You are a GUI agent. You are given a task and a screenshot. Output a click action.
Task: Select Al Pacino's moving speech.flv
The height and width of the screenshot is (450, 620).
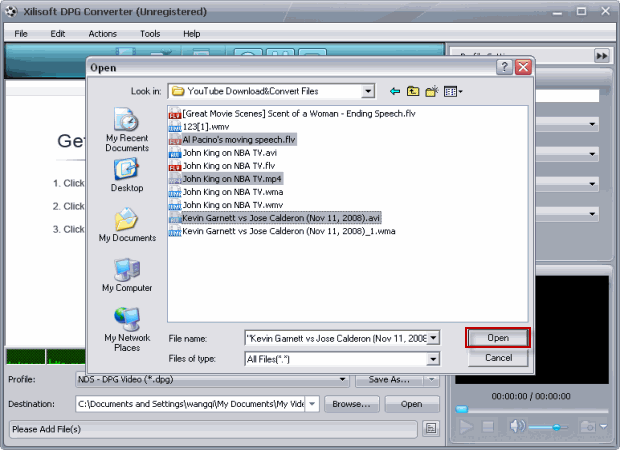232,140
